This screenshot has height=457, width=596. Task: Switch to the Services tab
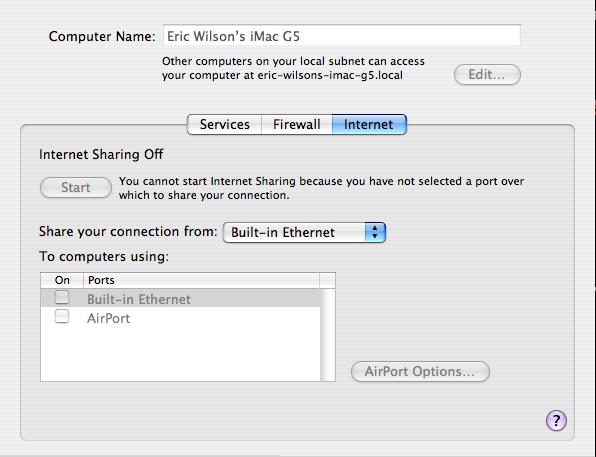pos(224,124)
